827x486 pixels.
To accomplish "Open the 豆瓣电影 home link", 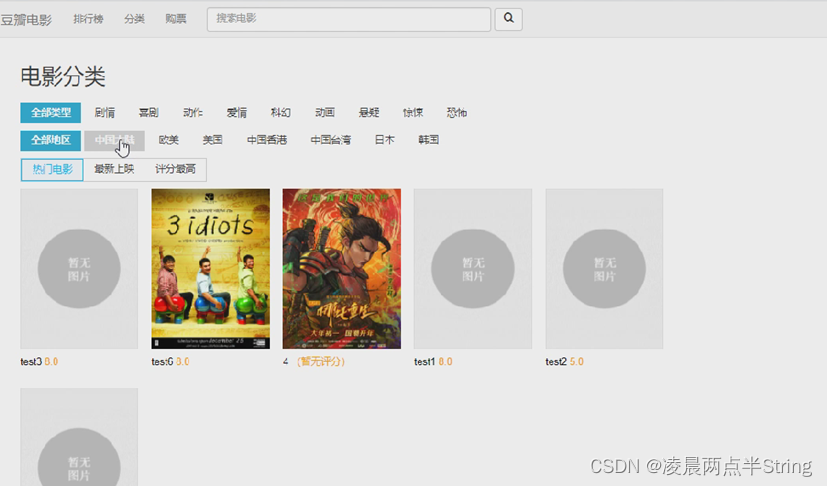I will point(26,20).
